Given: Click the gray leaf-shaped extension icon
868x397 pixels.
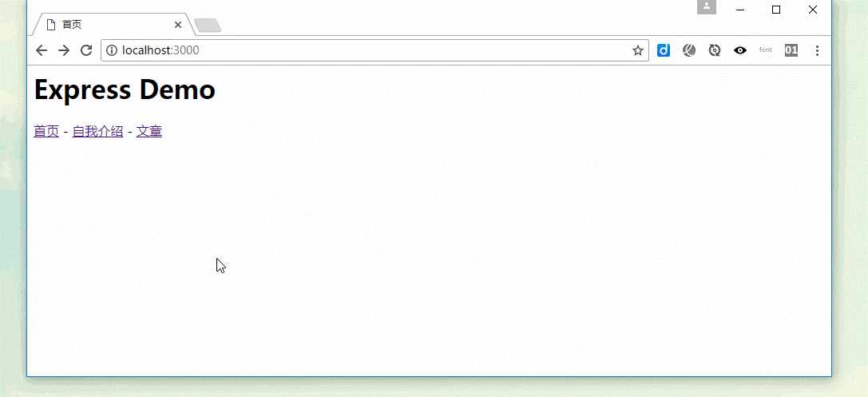Looking at the screenshot, I should click(x=688, y=50).
